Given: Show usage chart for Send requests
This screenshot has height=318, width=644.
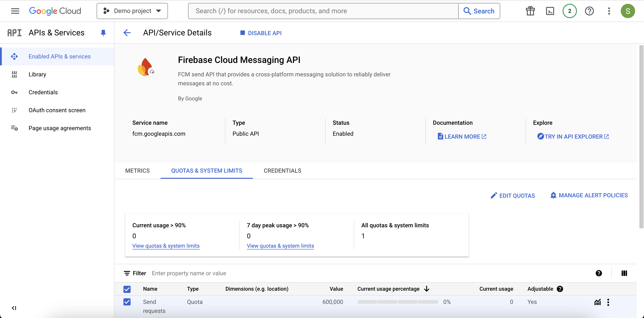Looking at the screenshot, I should 597,302.
